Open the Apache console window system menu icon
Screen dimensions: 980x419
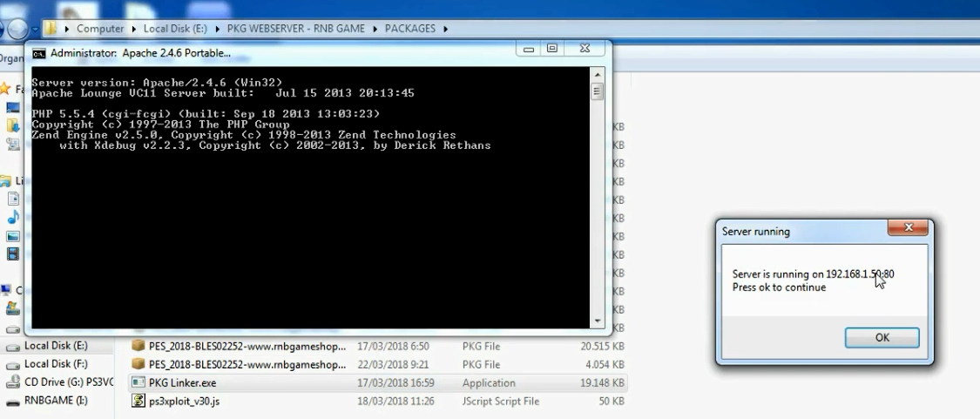38,54
